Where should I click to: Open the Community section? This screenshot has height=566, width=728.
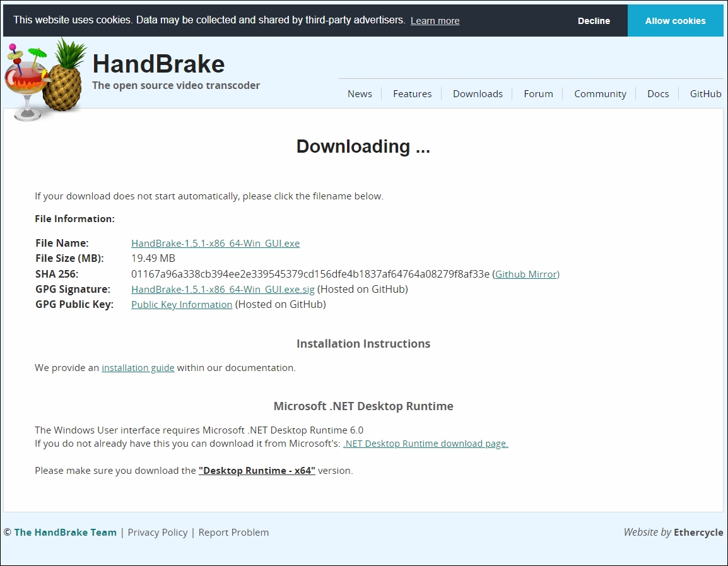click(x=601, y=94)
